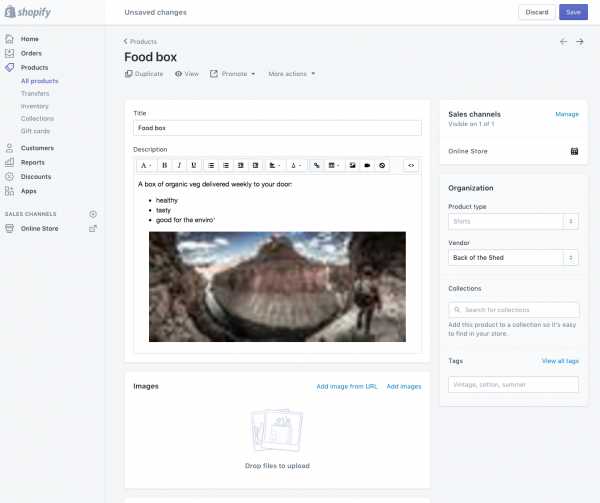The height and width of the screenshot is (503, 600).
Task: Click the insert video icon
Action: [367, 165]
